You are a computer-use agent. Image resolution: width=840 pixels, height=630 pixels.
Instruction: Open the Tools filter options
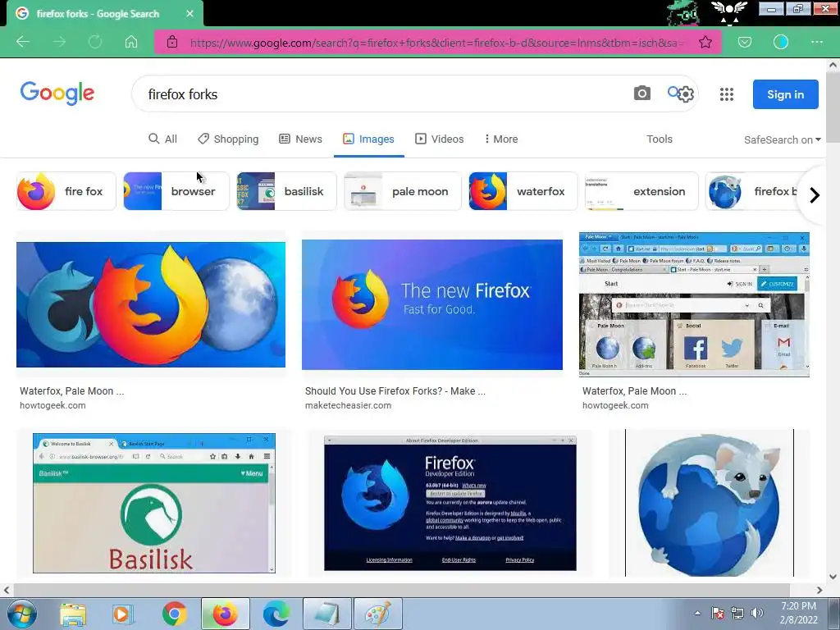659,139
